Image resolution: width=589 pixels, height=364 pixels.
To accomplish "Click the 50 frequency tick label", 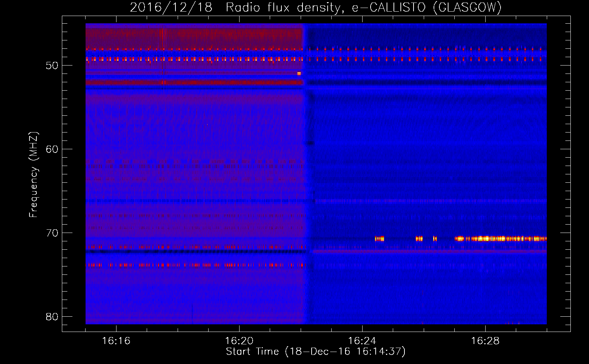I will 52,66.
